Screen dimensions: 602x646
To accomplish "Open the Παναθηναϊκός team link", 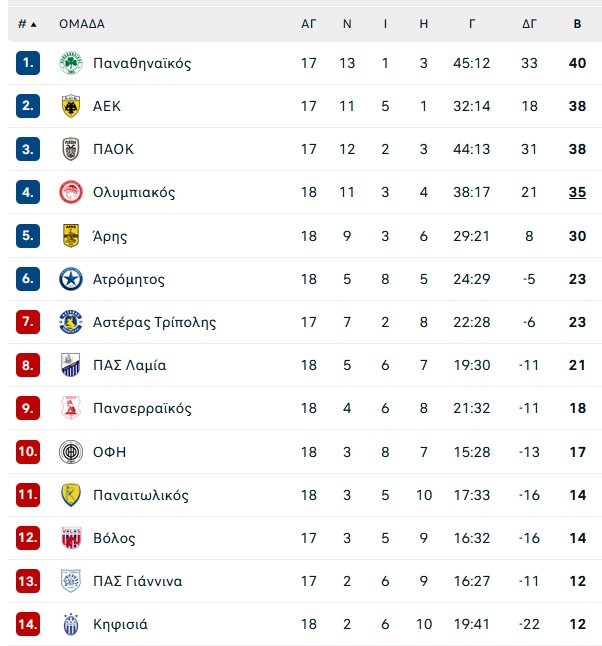I will tap(142, 63).
